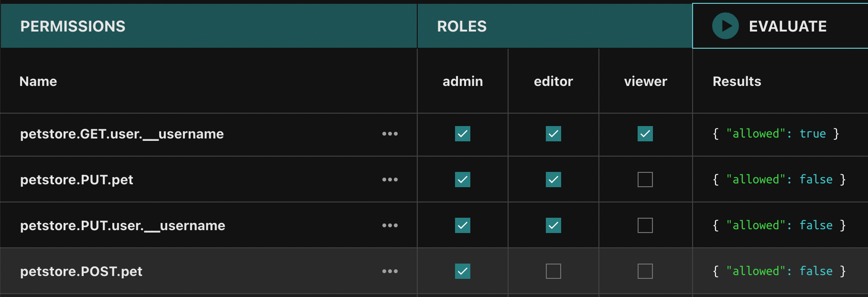The height and width of the screenshot is (297, 868).
Task: Open ellipsis menu for petstore.PUT.user.__username
Action: coord(390,225)
